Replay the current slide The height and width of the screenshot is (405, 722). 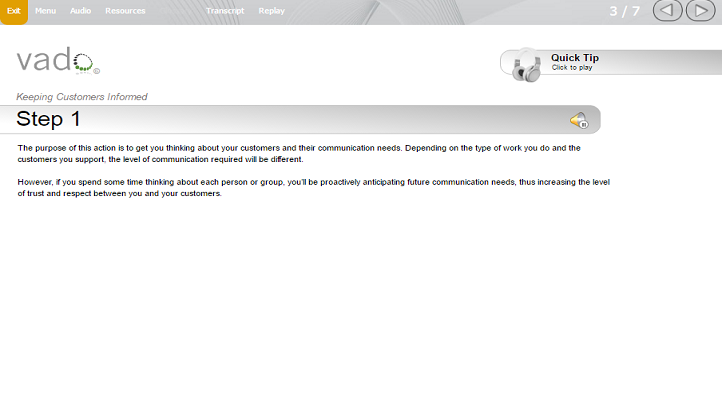272,11
